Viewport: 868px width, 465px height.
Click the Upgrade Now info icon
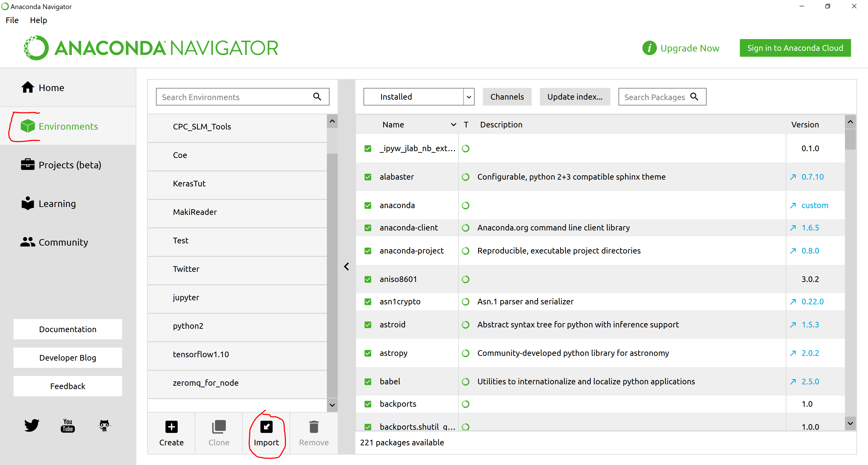pyautogui.click(x=649, y=48)
